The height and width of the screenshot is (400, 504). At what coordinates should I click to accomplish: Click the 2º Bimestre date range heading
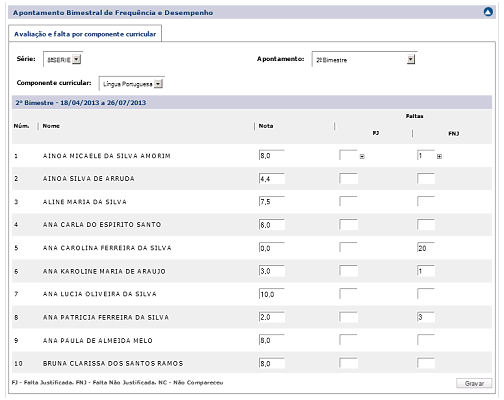(81, 103)
